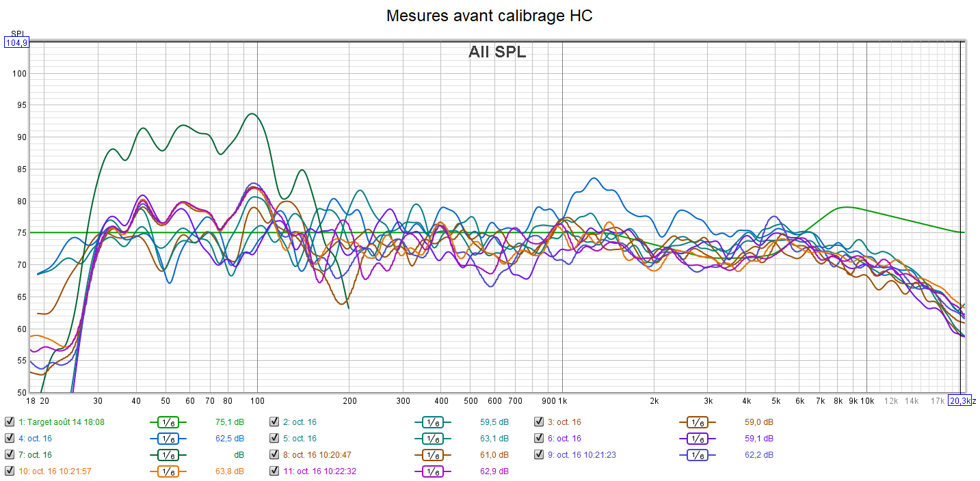Click the 1/6 smoothing icon for Target trace
The image size is (980, 481).
tap(168, 422)
